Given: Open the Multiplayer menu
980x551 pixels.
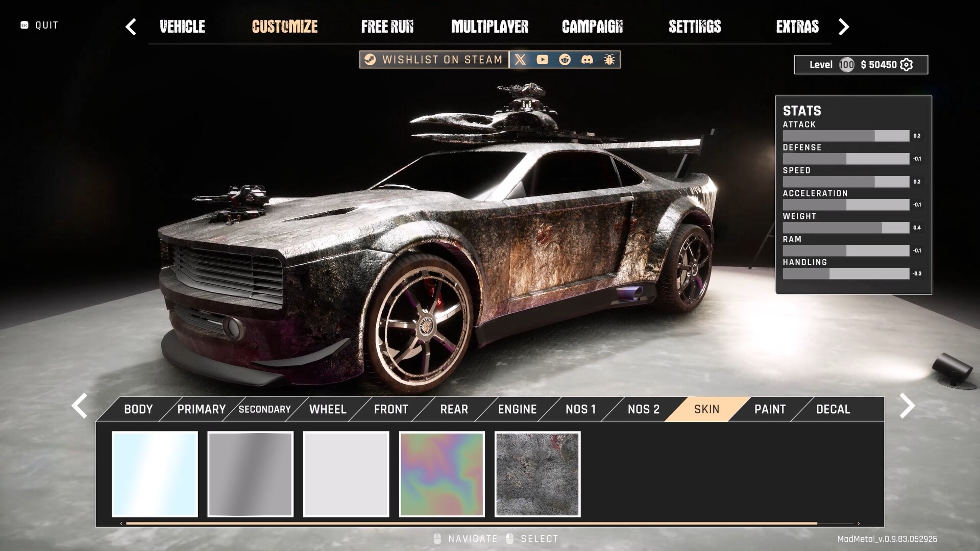Looking at the screenshot, I should tap(489, 27).
